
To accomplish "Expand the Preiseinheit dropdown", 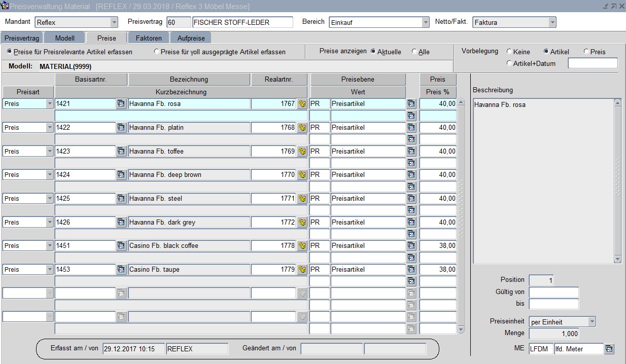I will 592,322.
